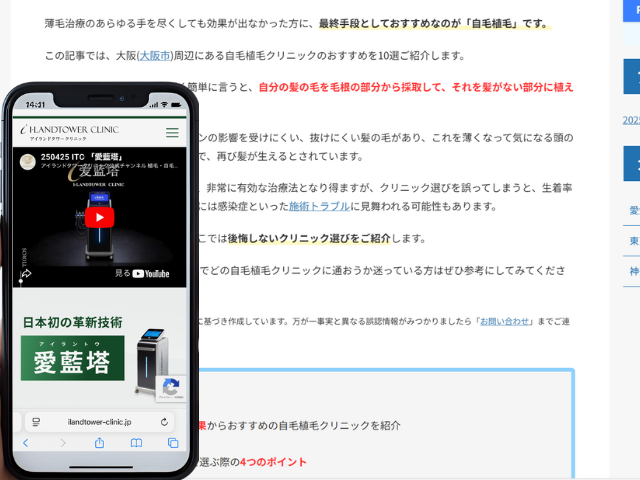Tap the Safari share icon
Viewport: 640px width, 480px height.
point(99,443)
